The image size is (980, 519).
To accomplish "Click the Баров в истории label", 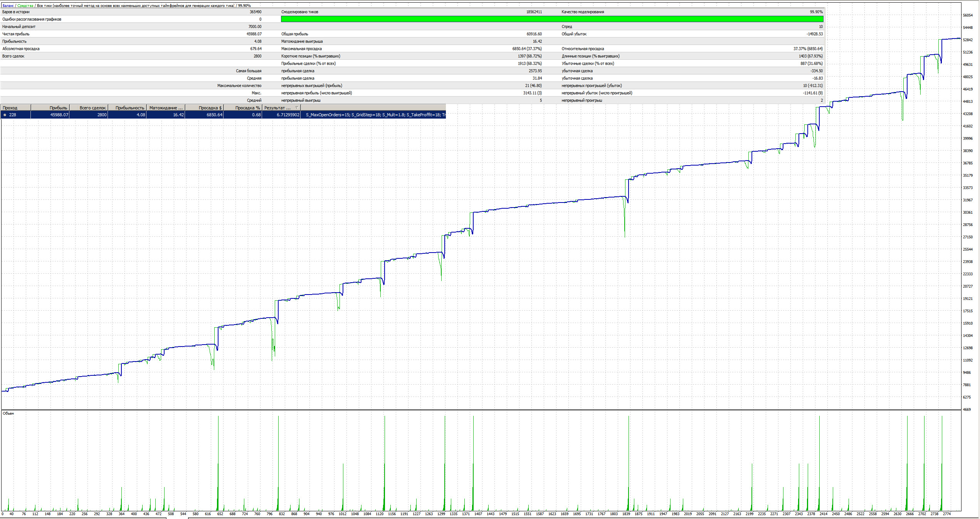I will click(16, 12).
